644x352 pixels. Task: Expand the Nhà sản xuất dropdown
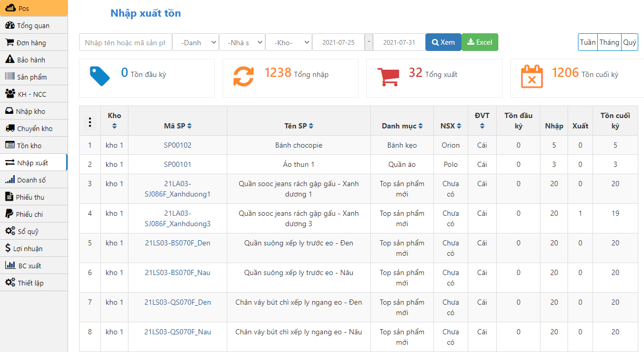(x=242, y=43)
